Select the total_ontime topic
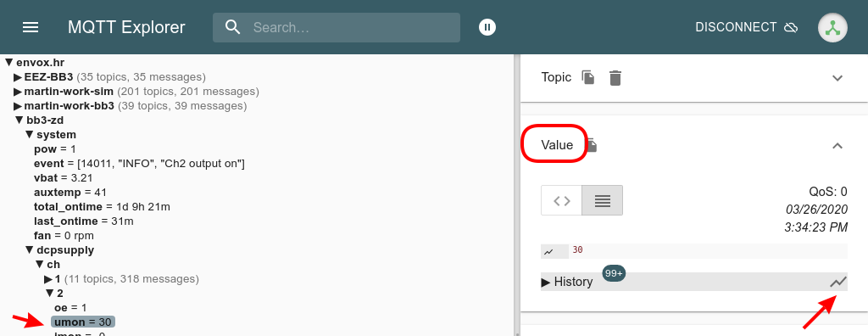The width and height of the screenshot is (868, 336). pos(102,206)
